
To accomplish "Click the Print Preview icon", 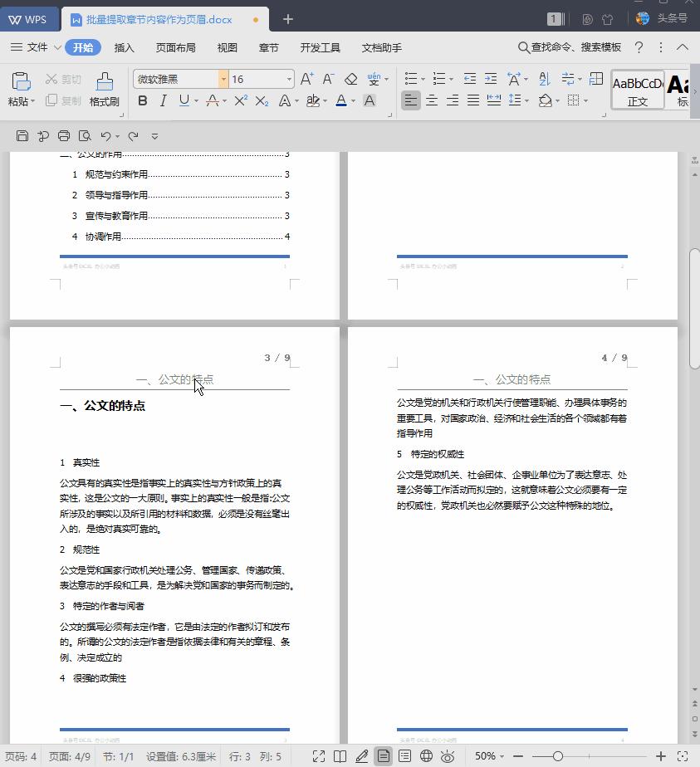I will [84, 135].
